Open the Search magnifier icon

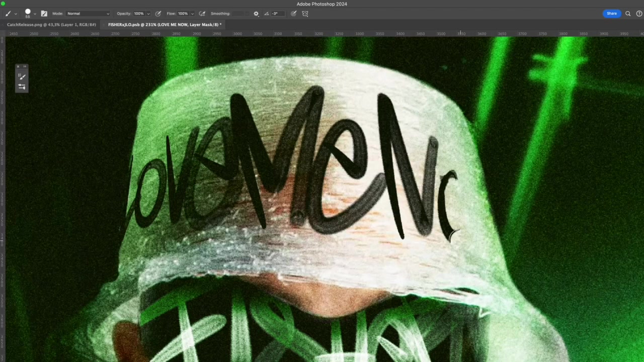pyautogui.click(x=628, y=14)
